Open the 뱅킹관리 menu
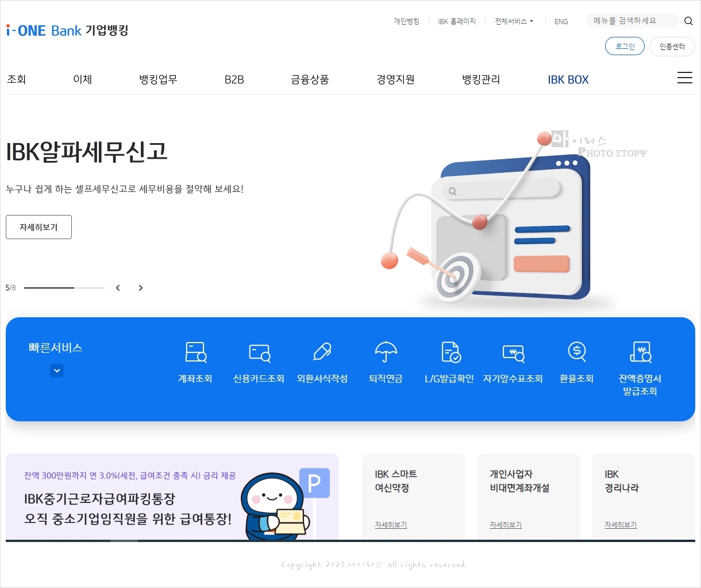 pyautogui.click(x=481, y=79)
